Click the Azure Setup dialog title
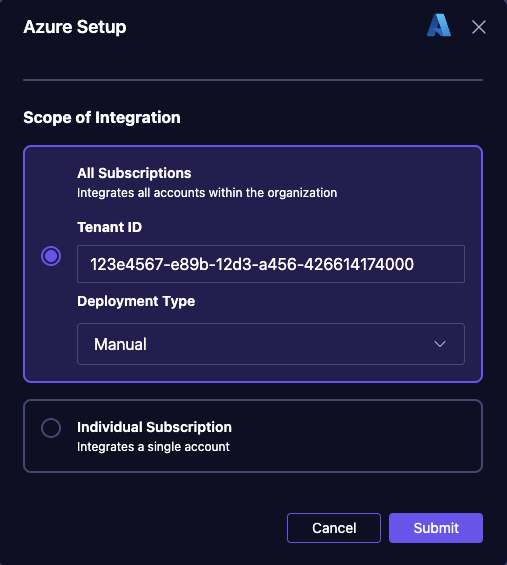 (x=75, y=27)
